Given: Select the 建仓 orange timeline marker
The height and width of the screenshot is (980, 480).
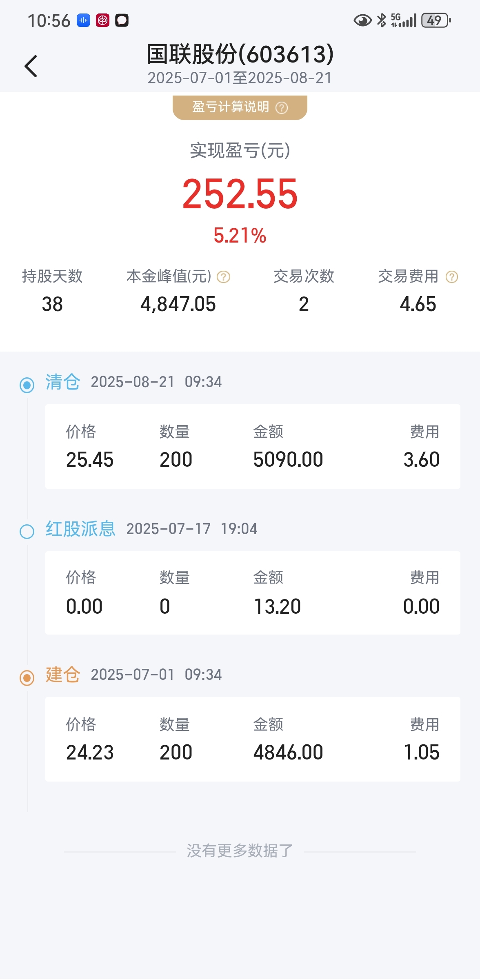Looking at the screenshot, I should tap(27, 678).
